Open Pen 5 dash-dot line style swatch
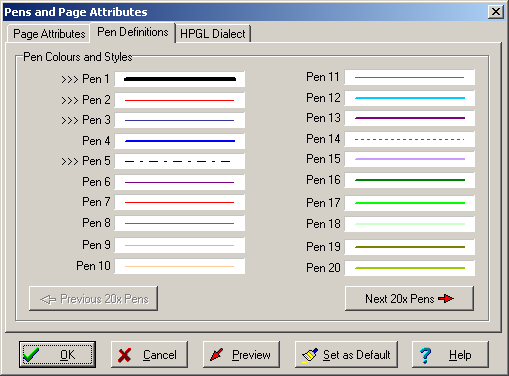This screenshot has height=376, width=509. point(180,161)
